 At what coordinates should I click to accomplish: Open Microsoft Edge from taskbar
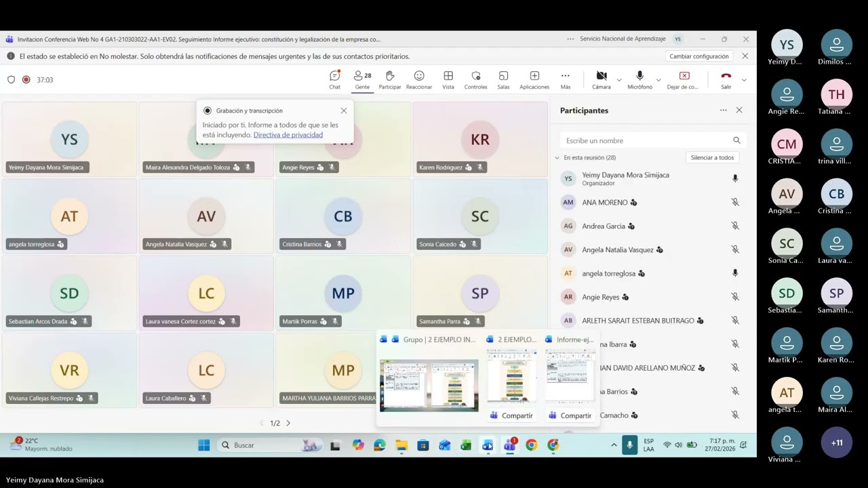[380, 445]
